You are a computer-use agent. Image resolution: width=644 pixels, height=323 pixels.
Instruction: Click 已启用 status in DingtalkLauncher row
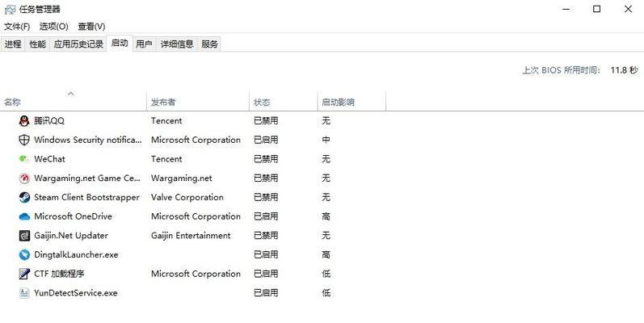tap(266, 255)
